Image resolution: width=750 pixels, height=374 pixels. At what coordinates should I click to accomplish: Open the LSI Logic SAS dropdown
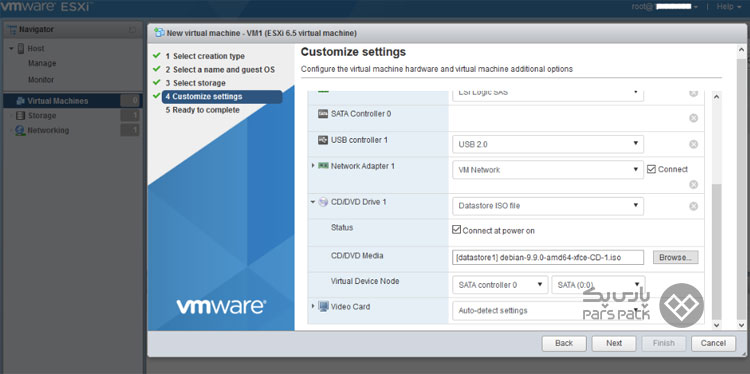point(548,95)
